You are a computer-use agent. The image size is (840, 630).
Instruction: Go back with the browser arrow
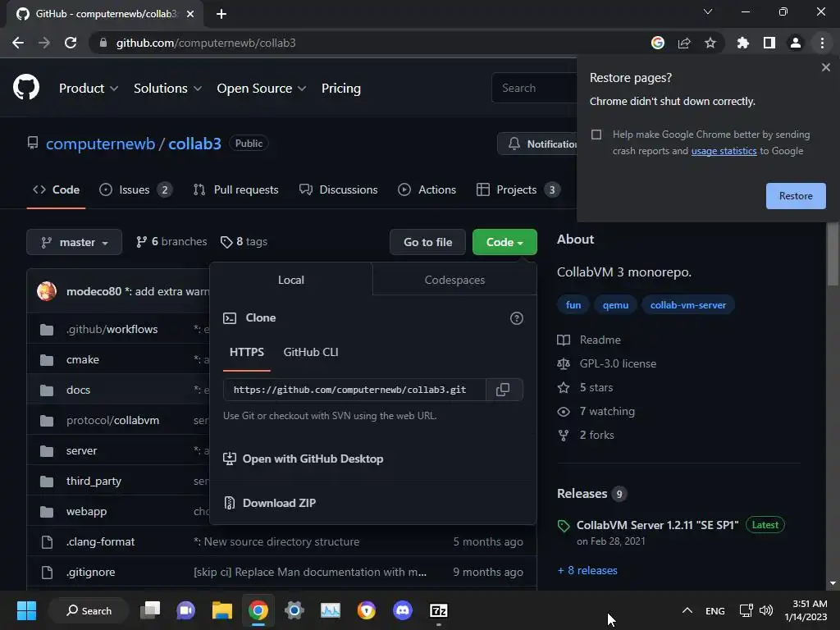(x=18, y=43)
